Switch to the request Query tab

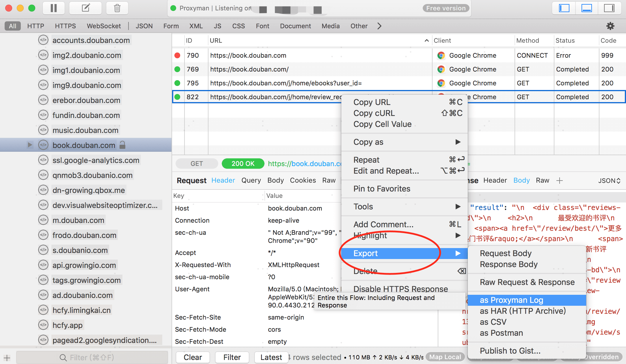coord(251,180)
